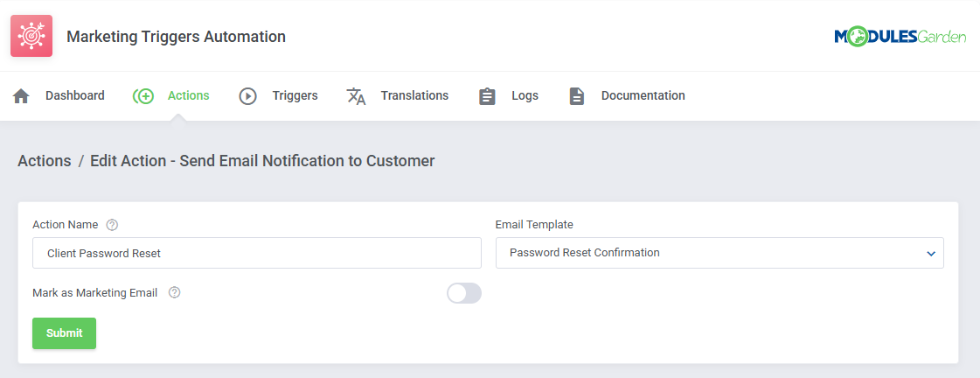Image resolution: width=980 pixels, height=378 pixels.
Task: Click the Logs clipboard icon
Action: (x=487, y=96)
